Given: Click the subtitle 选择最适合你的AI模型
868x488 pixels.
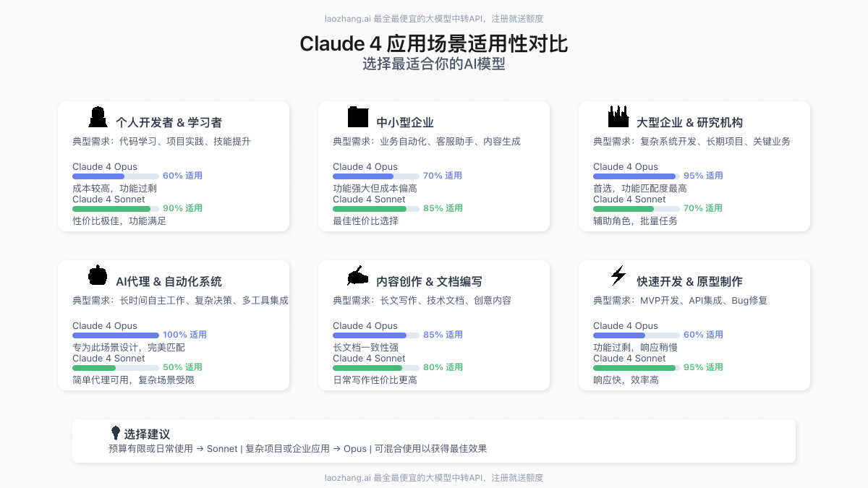Looking at the screenshot, I should [x=434, y=64].
